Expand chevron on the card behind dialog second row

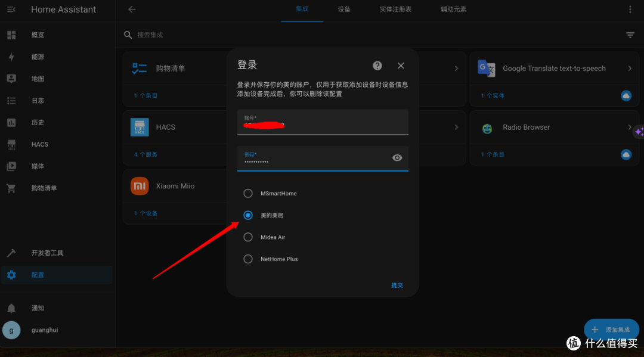point(456,127)
